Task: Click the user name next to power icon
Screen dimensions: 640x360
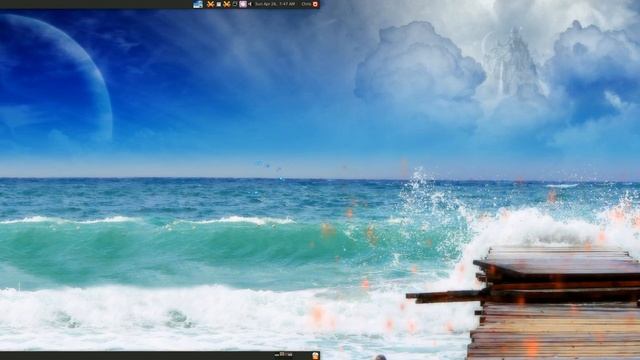Action: [x=306, y=4]
